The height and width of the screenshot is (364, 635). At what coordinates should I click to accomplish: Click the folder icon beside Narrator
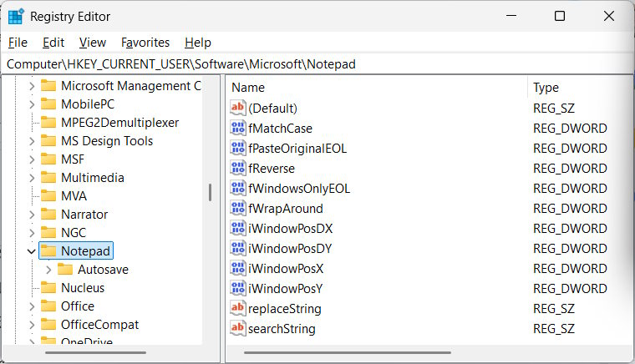[48, 215]
